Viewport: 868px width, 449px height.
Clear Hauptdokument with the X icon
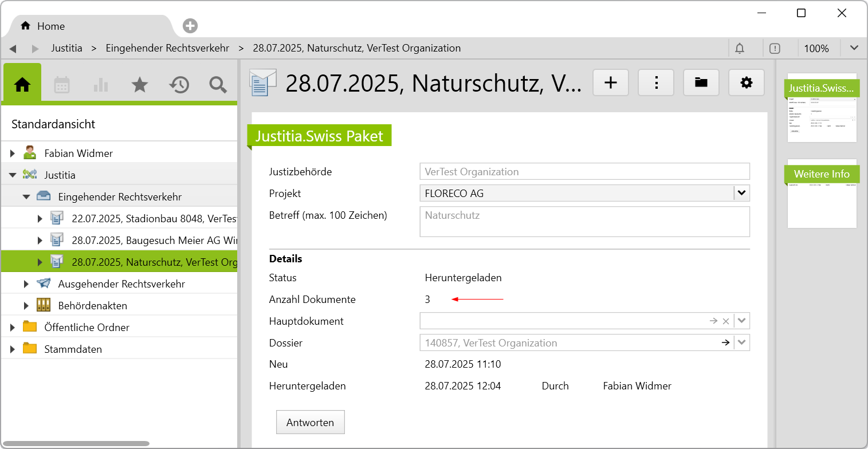pyautogui.click(x=726, y=321)
